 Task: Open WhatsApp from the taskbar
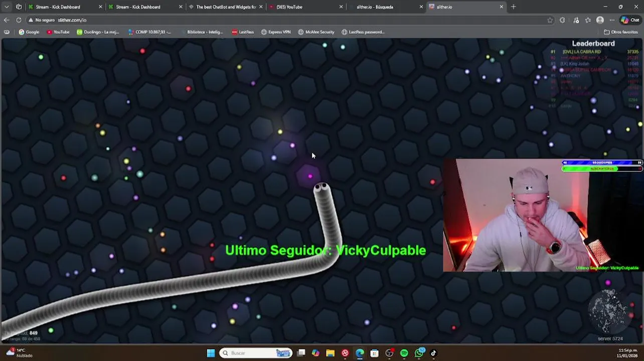[x=419, y=353]
